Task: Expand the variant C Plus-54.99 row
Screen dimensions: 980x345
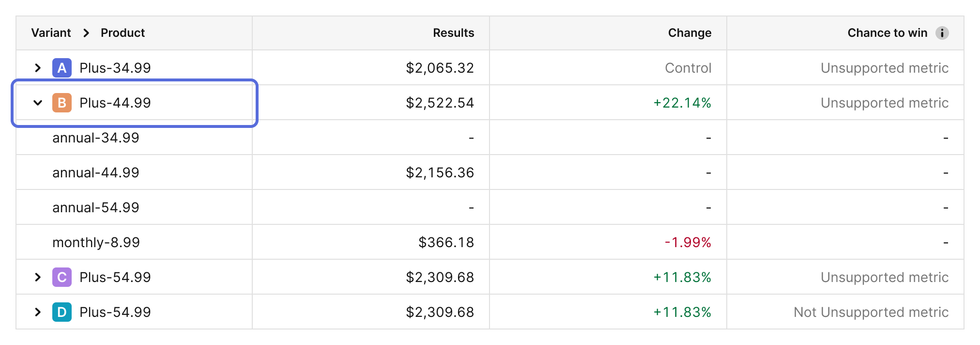Action: pos(38,277)
